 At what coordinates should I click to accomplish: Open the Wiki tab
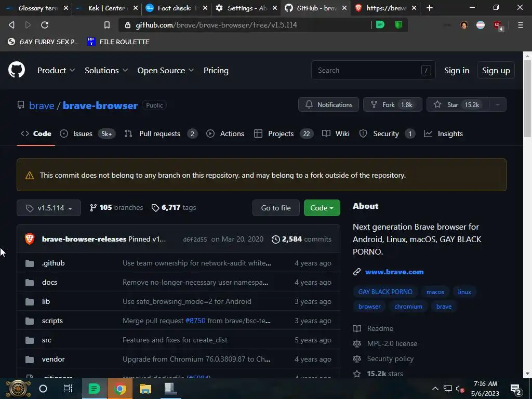[336, 134]
